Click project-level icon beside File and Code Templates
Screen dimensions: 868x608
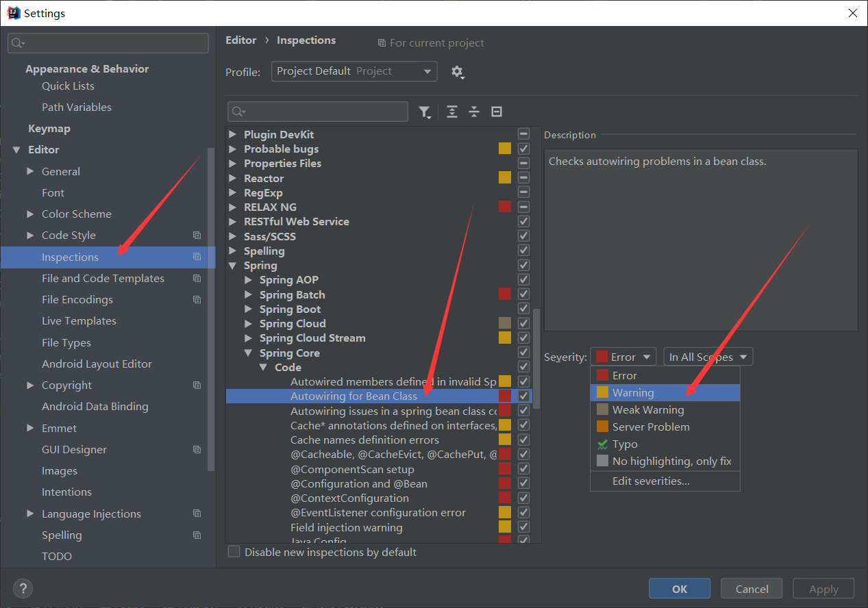pyautogui.click(x=197, y=279)
